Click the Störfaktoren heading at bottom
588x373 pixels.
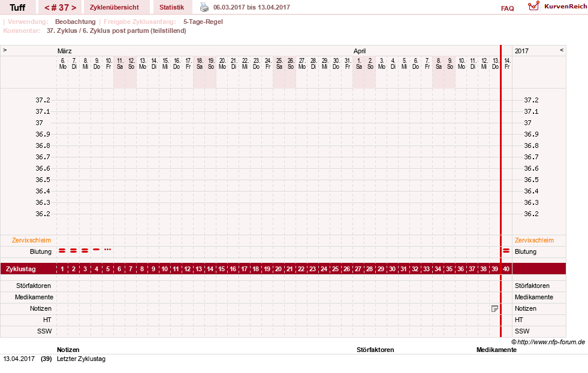[375, 350]
